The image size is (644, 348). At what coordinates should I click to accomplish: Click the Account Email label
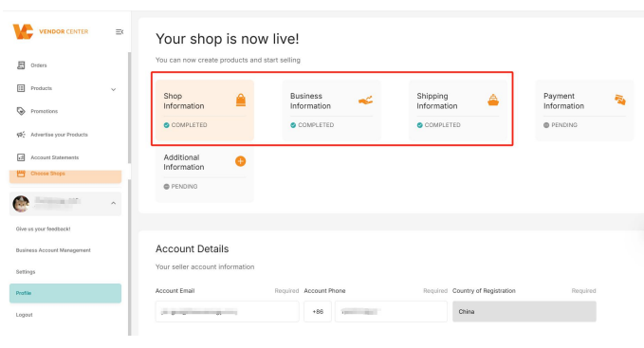(175, 290)
